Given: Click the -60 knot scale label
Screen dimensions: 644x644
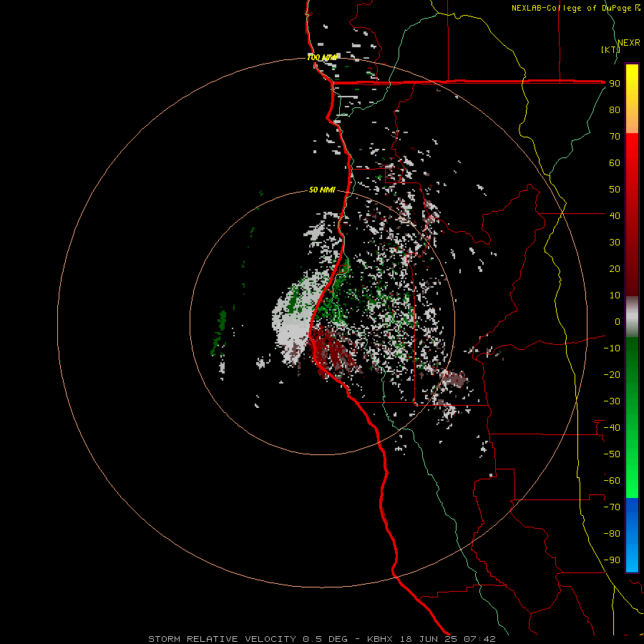Looking at the screenshot, I should coord(612,481).
